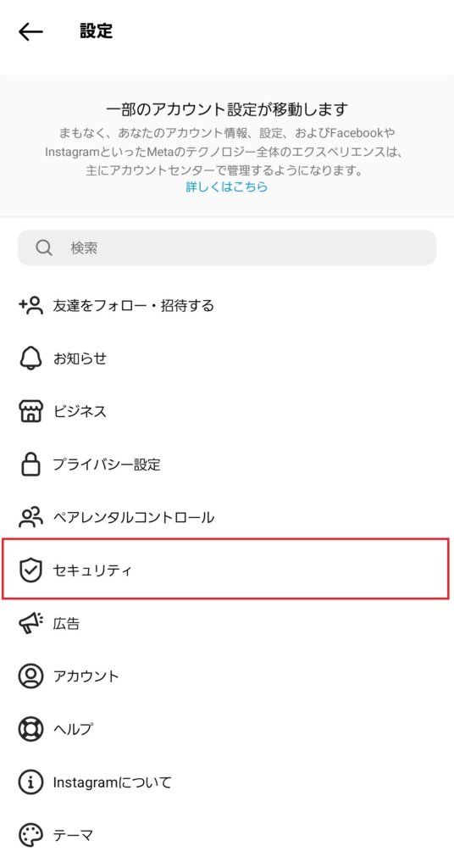Tap the storefront business icon

(x=30, y=411)
